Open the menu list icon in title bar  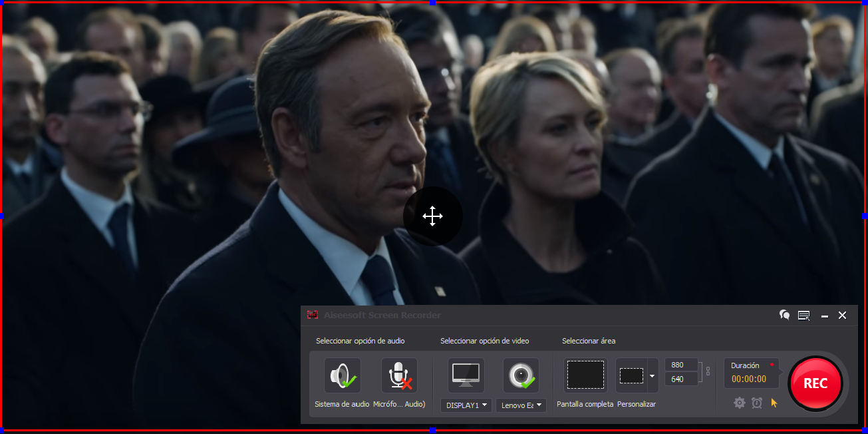804,316
